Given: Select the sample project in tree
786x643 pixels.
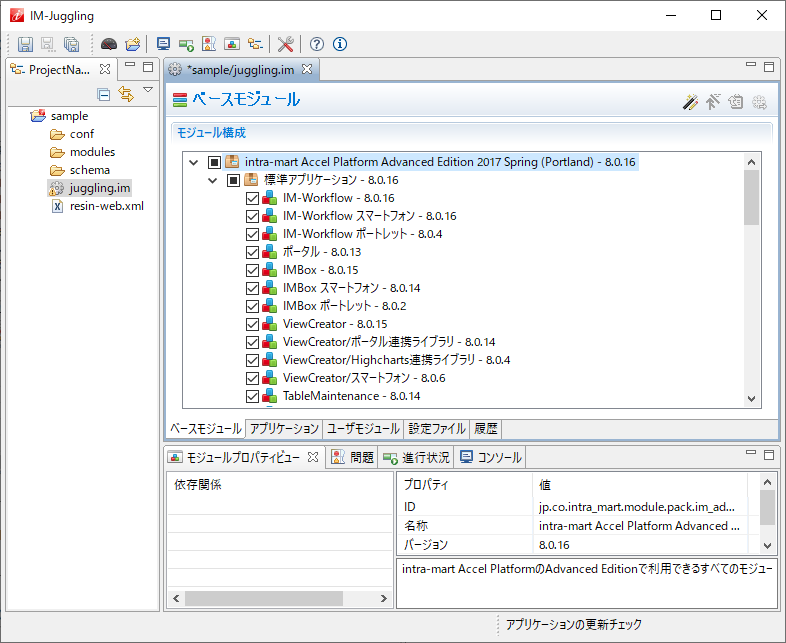Looking at the screenshot, I should 69,116.
